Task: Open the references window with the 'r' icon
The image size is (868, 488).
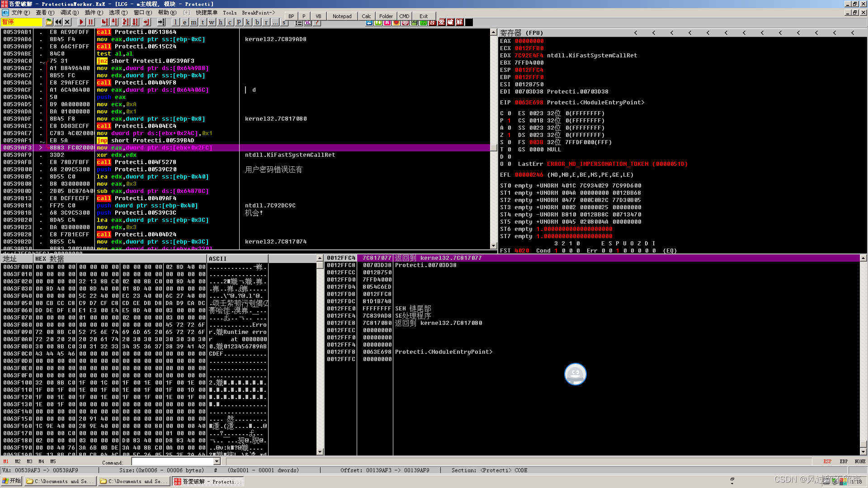Action: pyautogui.click(x=266, y=22)
